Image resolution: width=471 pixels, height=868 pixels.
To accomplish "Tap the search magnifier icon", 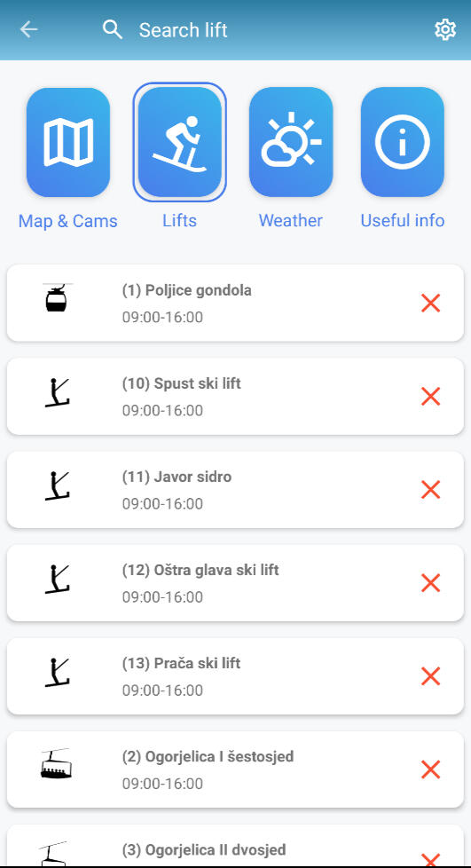I will point(113,30).
